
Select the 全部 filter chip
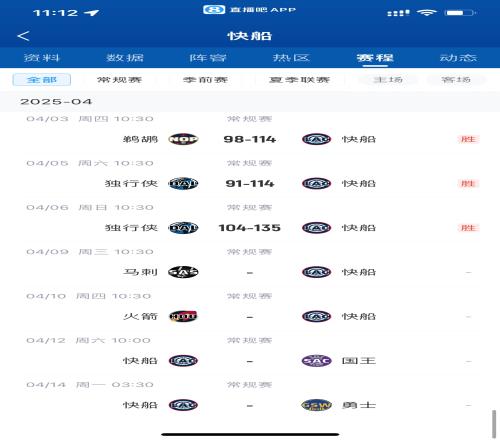pos(42,80)
